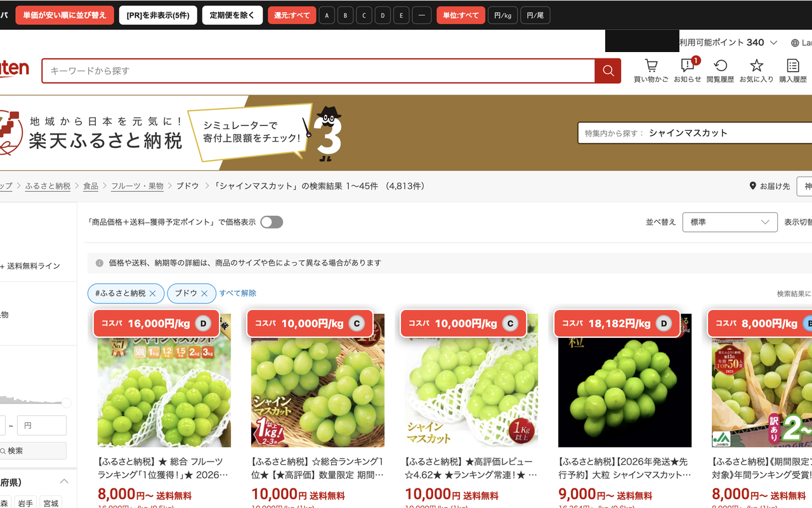The width and height of the screenshot is (812, 508).
Task: Click the D rank circle on 16,000円/kg badge
Action: pos(204,323)
